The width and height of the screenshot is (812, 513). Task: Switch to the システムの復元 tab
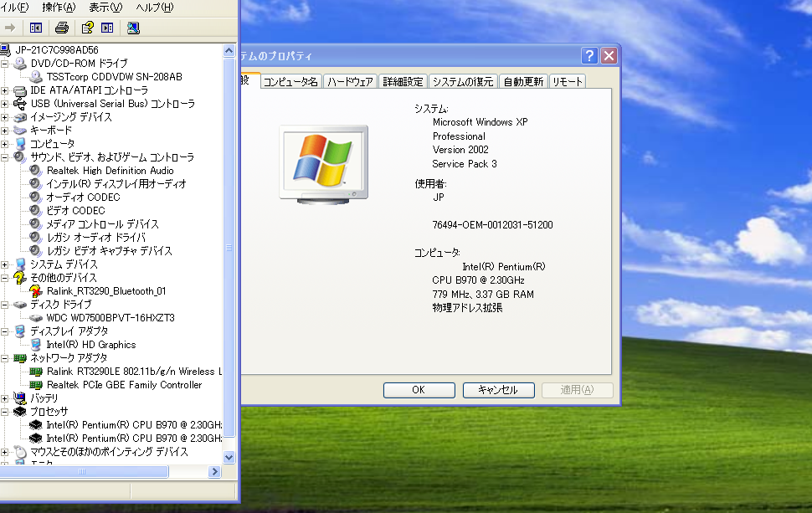click(x=463, y=82)
